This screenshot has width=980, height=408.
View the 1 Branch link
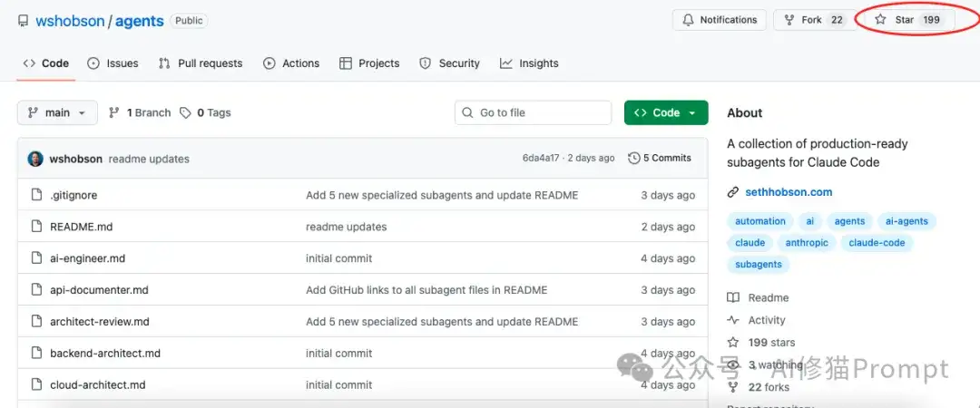click(x=140, y=112)
